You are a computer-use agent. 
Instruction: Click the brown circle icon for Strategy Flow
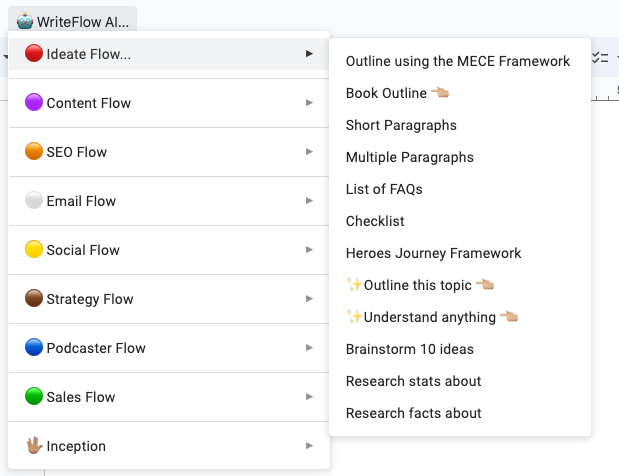tap(34, 298)
